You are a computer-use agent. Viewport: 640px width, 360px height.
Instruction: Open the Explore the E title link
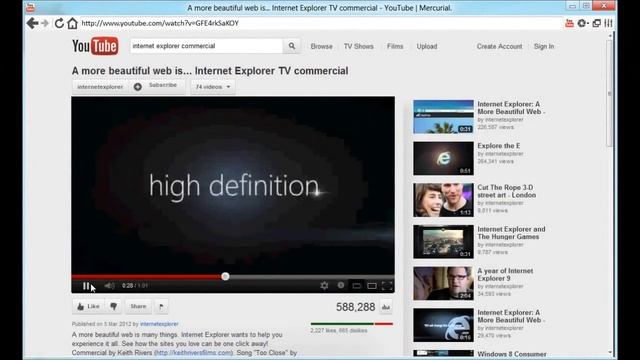point(499,146)
